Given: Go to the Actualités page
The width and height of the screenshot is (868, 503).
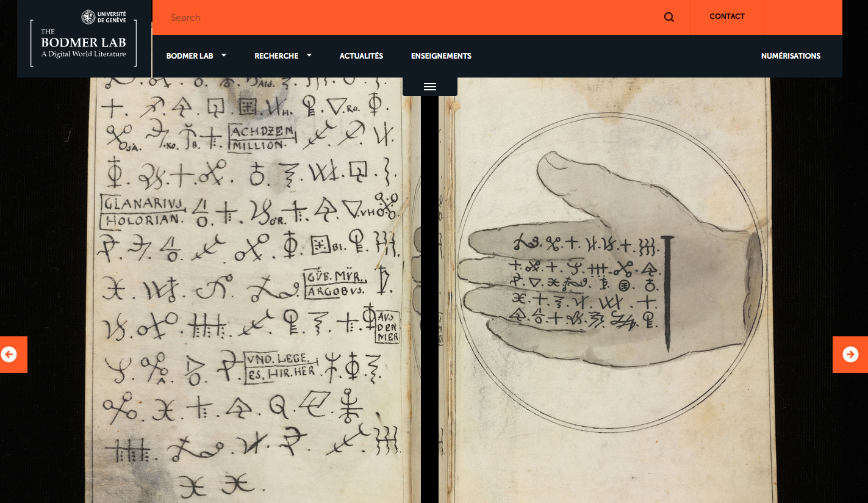Looking at the screenshot, I should pyautogui.click(x=361, y=56).
